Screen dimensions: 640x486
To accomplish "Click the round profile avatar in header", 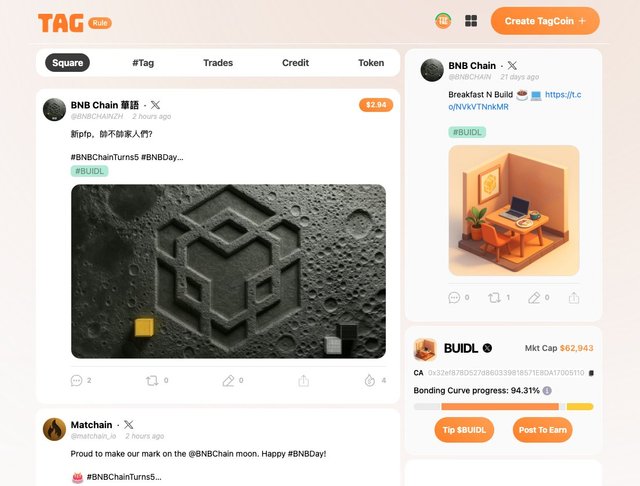I will [x=443, y=21].
